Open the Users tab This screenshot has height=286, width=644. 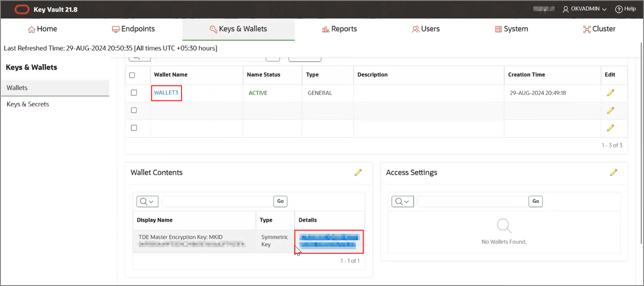click(x=425, y=29)
